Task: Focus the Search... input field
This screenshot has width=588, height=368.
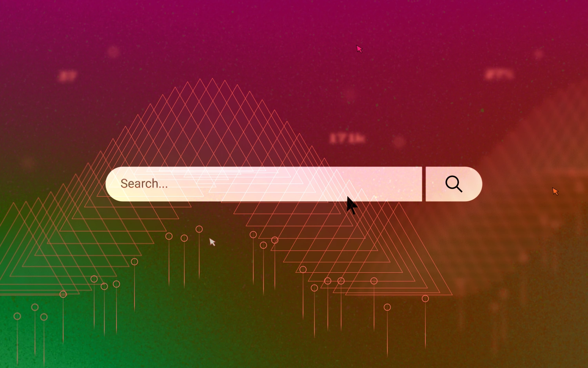Action: pyautogui.click(x=264, y=184)
